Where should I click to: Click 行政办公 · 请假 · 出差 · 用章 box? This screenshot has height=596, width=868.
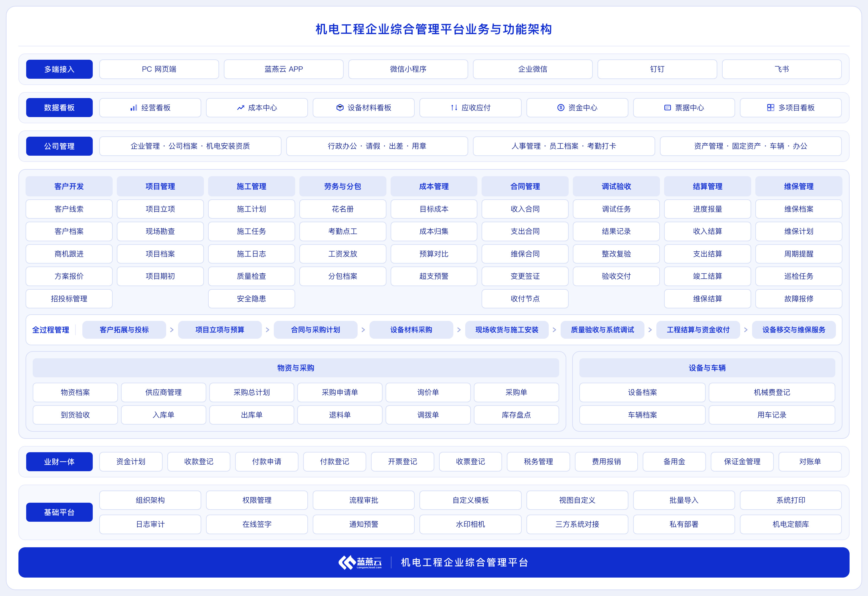377,146
